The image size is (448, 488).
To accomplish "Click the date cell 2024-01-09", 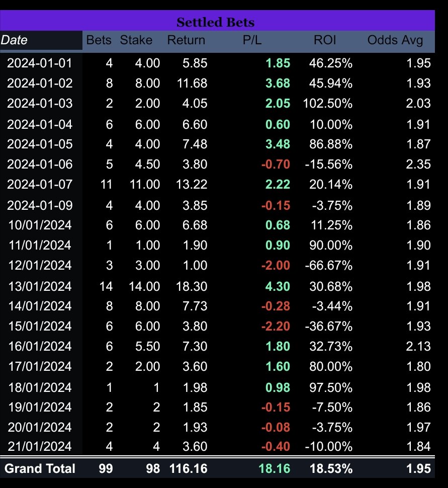I will (x=40, y=205).
